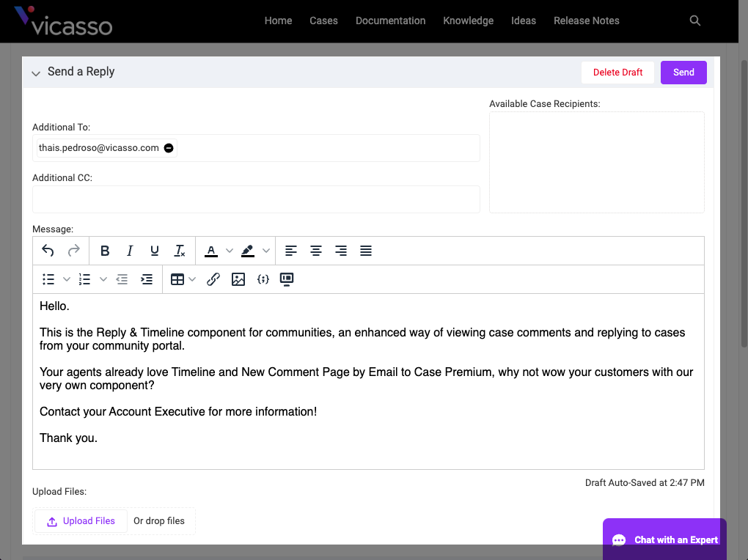The height and width of the screenshot is (560, 748).
Task: Click the Delete Draft button
Action: (617, 73)
